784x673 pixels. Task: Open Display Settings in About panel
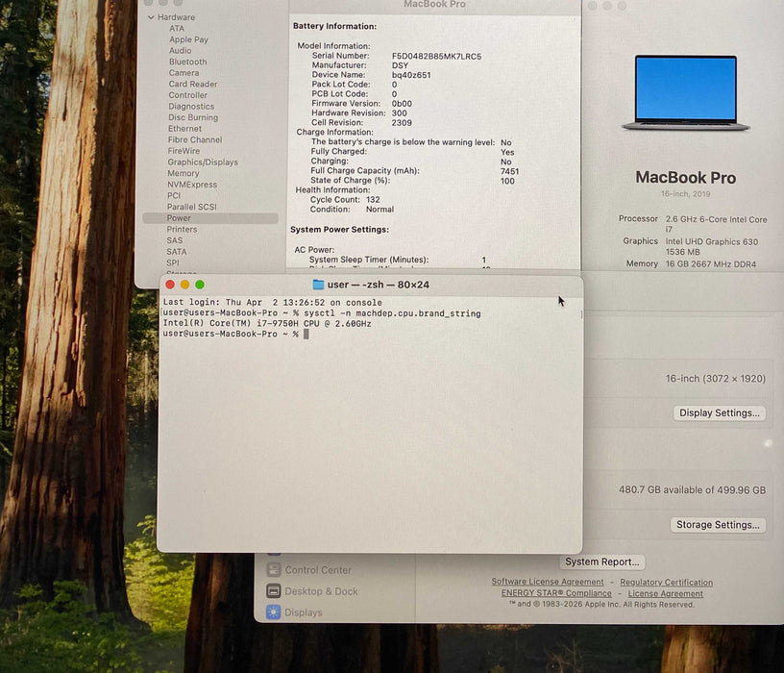click(719, 412)
